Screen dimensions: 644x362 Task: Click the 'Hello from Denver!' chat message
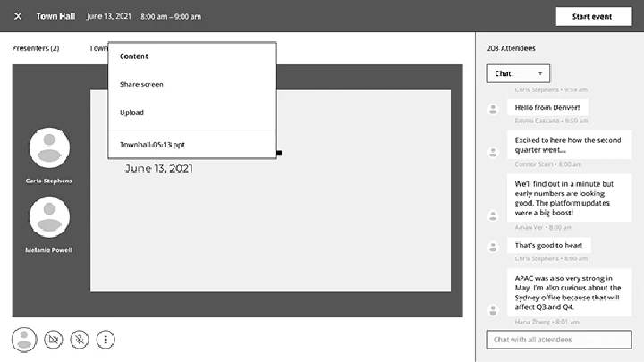547,107
